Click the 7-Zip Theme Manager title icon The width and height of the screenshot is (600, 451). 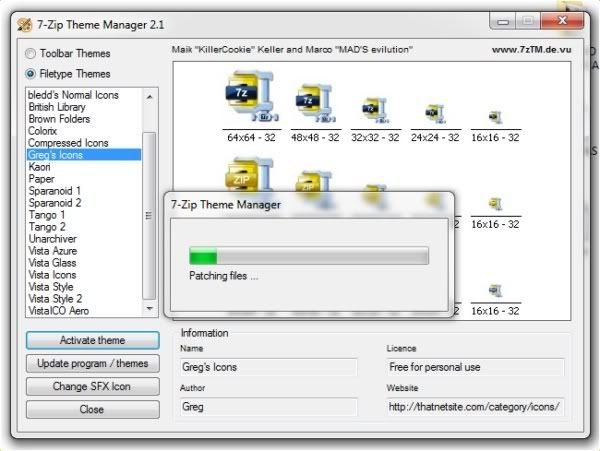coord(25,25)
